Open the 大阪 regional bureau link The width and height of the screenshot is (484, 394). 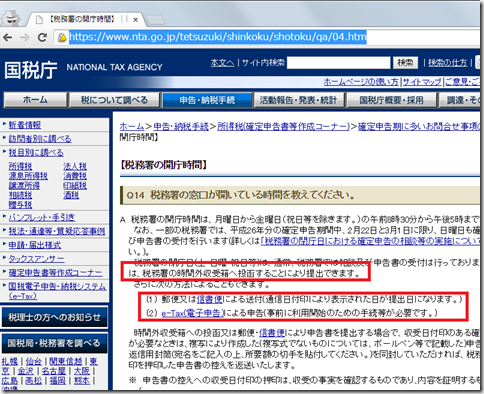(81, 371)
